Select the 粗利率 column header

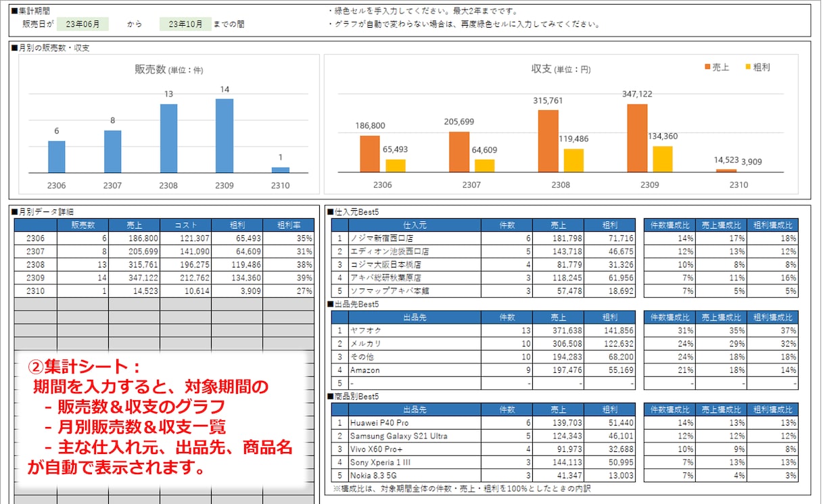click(x=289, y=226)
